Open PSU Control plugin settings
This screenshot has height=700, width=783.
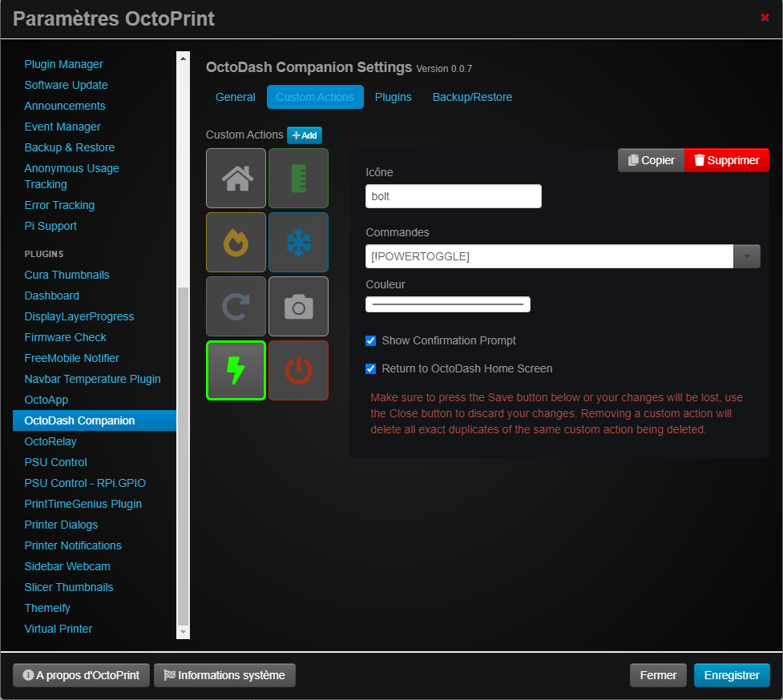tap(56, 462)
